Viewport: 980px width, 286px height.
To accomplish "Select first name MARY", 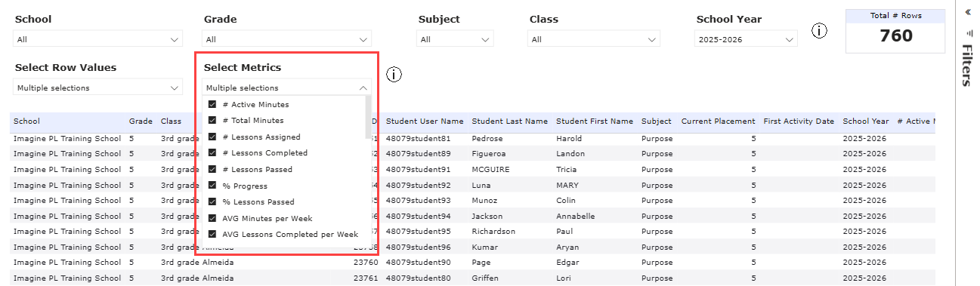I will (x=568, y=185).
